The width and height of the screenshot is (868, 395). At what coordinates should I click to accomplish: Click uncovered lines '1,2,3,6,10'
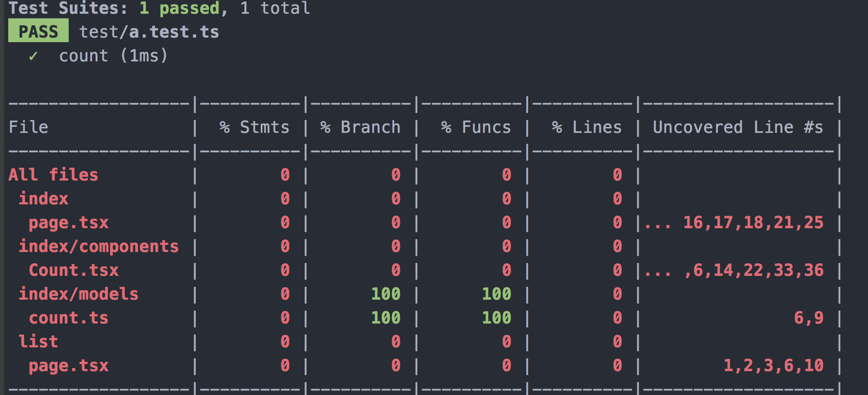point(774,366)
